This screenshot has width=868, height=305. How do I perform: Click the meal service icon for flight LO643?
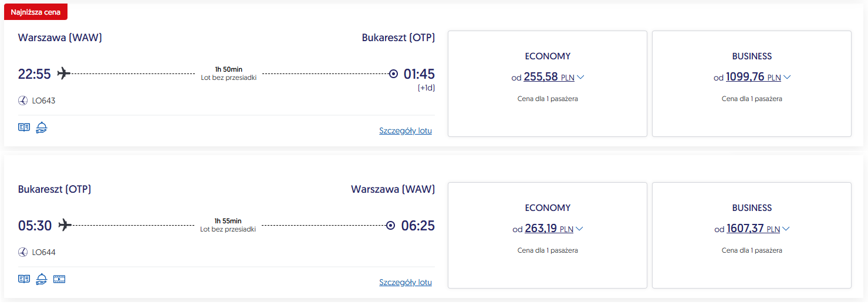click(41, 127)
